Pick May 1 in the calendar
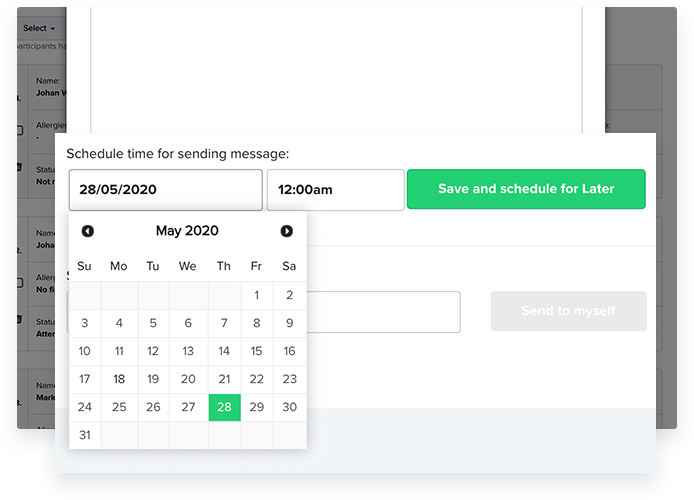The image size is (694, 500). (257, 295)
